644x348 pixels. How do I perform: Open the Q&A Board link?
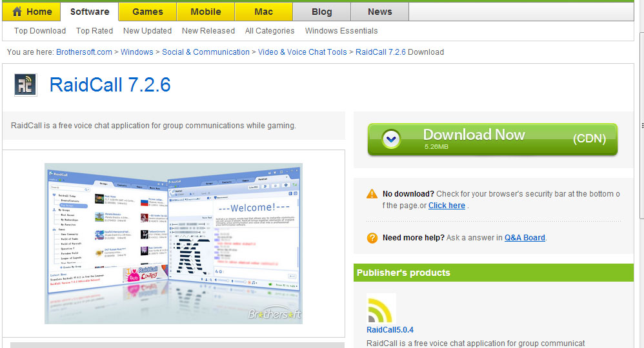(525, 238)
